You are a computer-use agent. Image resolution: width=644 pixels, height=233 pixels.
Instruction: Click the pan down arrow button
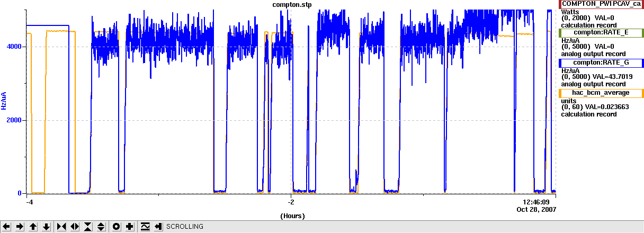(x=47, y=227)
